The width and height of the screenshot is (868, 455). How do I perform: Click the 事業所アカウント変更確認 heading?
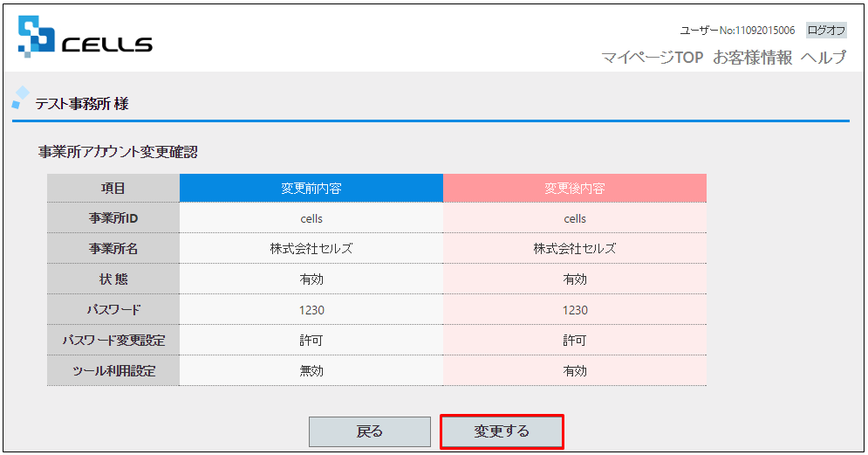click(118, 152)
